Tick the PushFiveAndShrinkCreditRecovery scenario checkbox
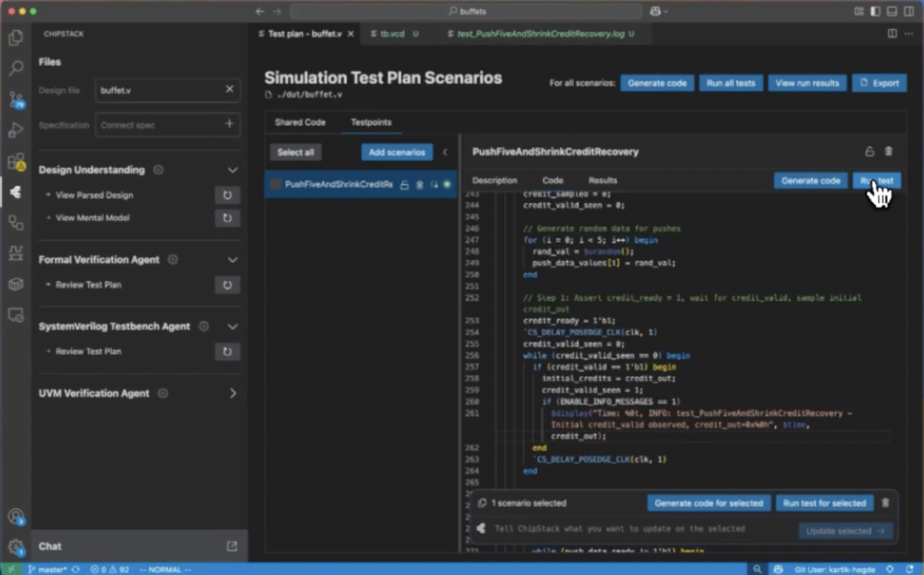 (x=276, y=184)
